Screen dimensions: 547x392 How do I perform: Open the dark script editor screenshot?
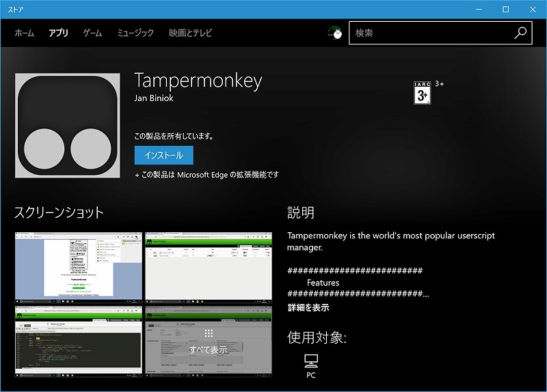point(79,341)
